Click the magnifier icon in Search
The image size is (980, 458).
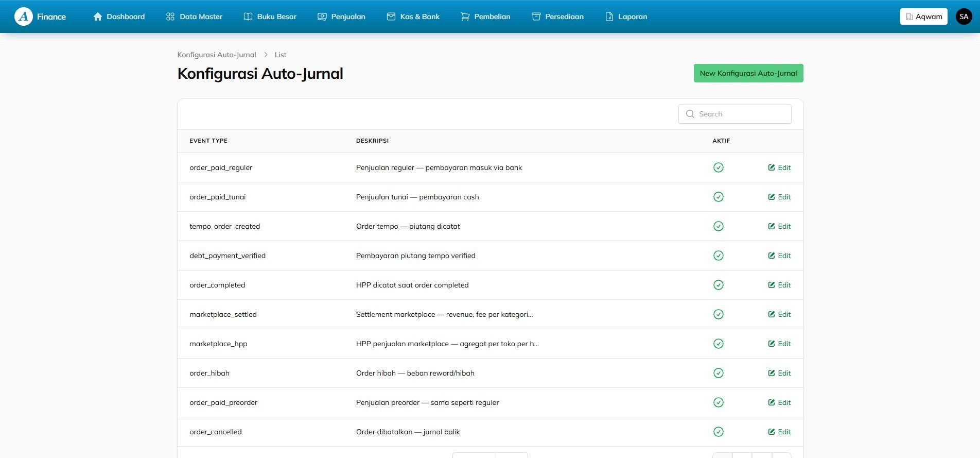[690, 114]
